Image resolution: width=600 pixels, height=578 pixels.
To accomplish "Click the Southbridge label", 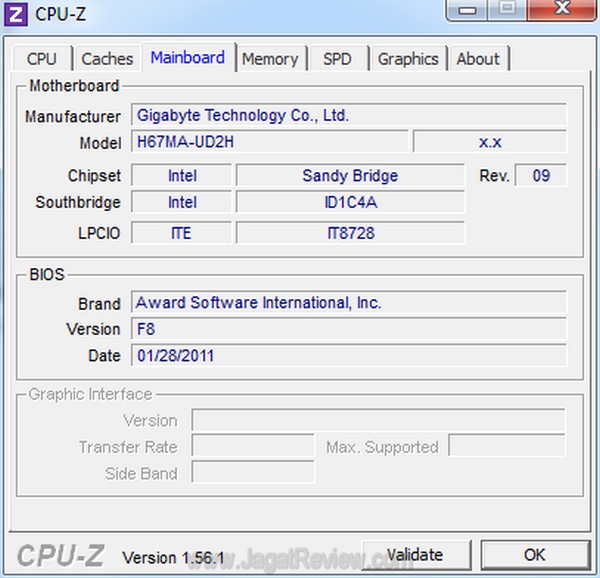I will (78, 202).
